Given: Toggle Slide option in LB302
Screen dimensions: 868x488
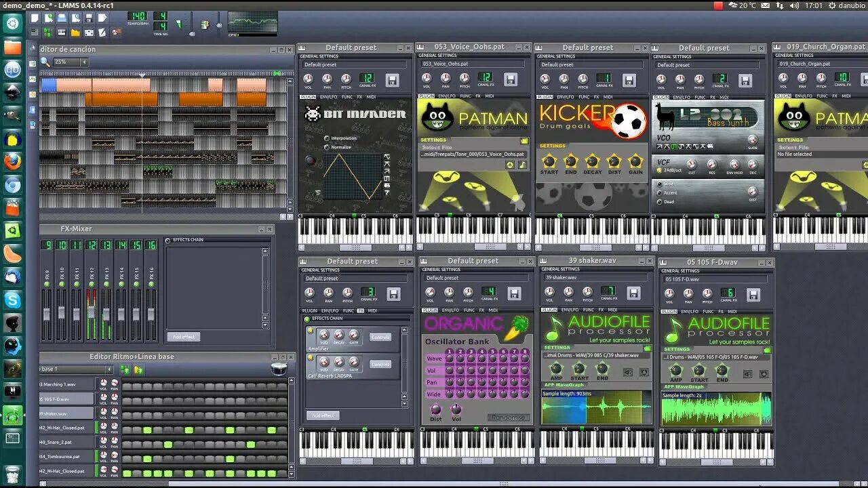Looking at the screenshot, I should pos(659,184).
